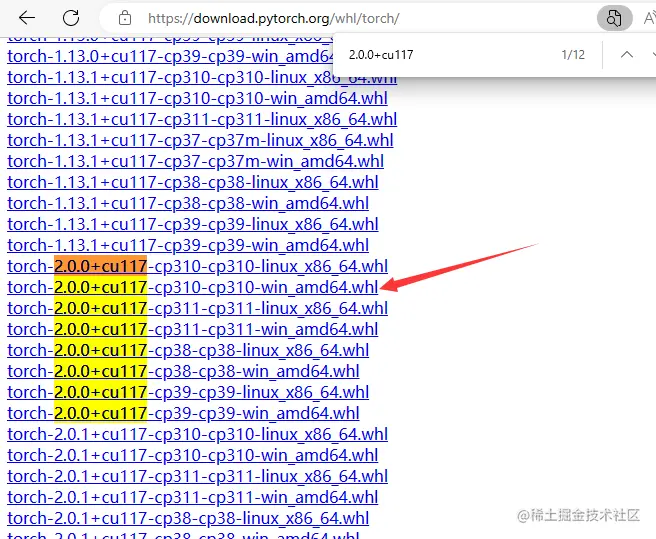Screen dimensions: 656x539
Task: Download torch-1.13.1+cu117-cp39-cp39-linux_x86_64.whl
Action: tap(193, 224)
